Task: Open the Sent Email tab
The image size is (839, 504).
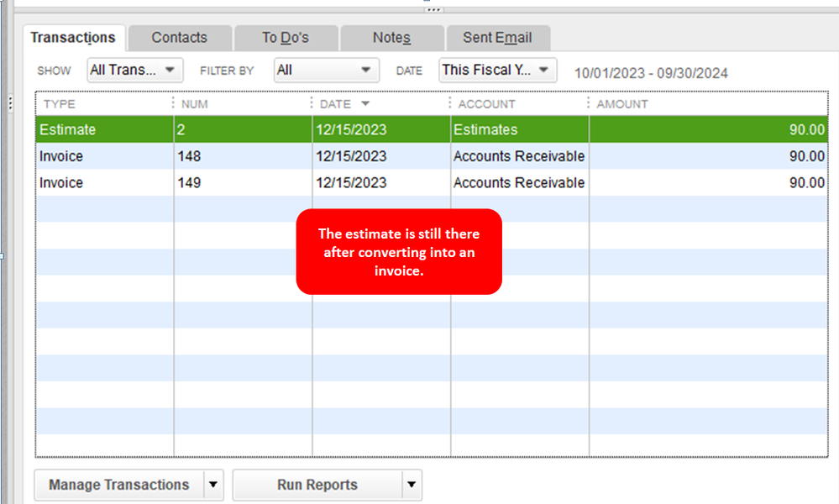Action: tap(497, 38)
